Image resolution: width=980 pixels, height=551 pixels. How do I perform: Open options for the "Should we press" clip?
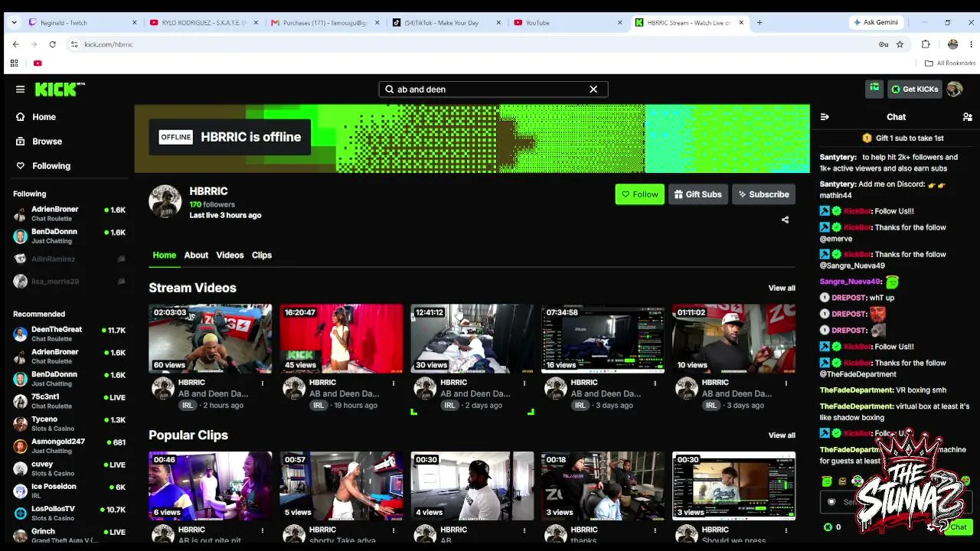[786, 530]
